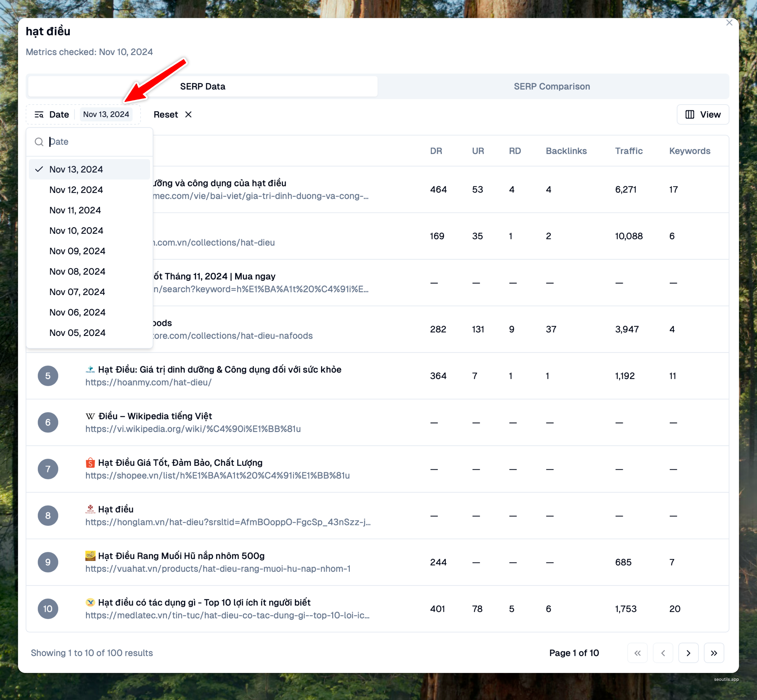757x700 pixels.
Task: Click the rank 5 position badge
Action: [x=48, y=376]
